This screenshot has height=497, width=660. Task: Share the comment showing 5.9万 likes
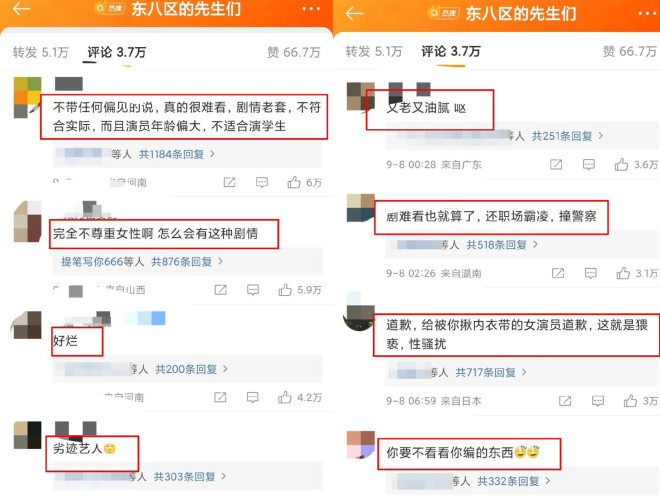(221, 290)
